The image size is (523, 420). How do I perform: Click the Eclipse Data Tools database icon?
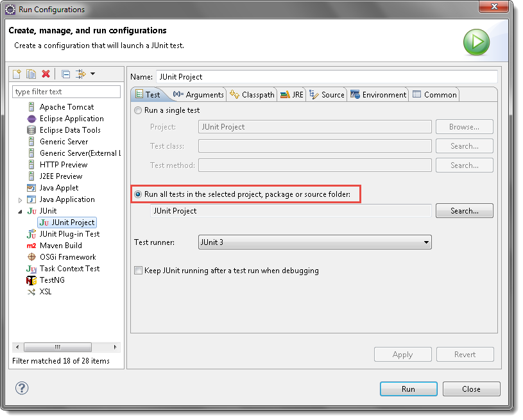[x=31, y=130]
